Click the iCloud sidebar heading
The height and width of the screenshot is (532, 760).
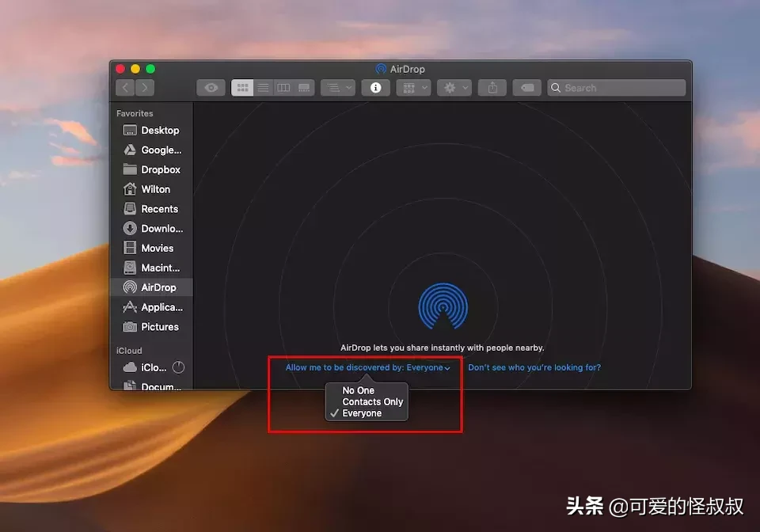pos(129,351)
